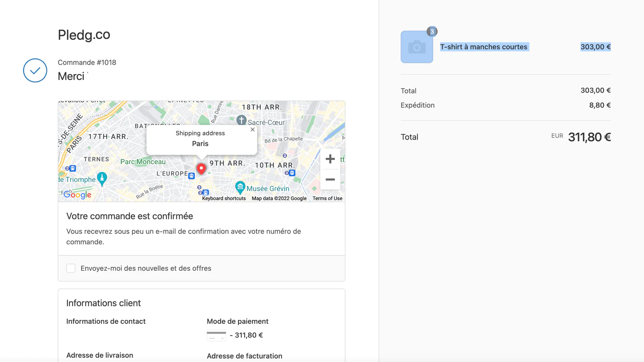The image size is (644, 362).
Task: Click the quantity badge on product thumbnail
Action: pos(432,31)
